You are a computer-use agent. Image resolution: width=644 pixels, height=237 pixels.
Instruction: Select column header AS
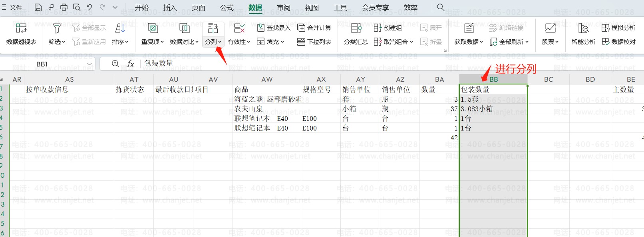(69, 79)
